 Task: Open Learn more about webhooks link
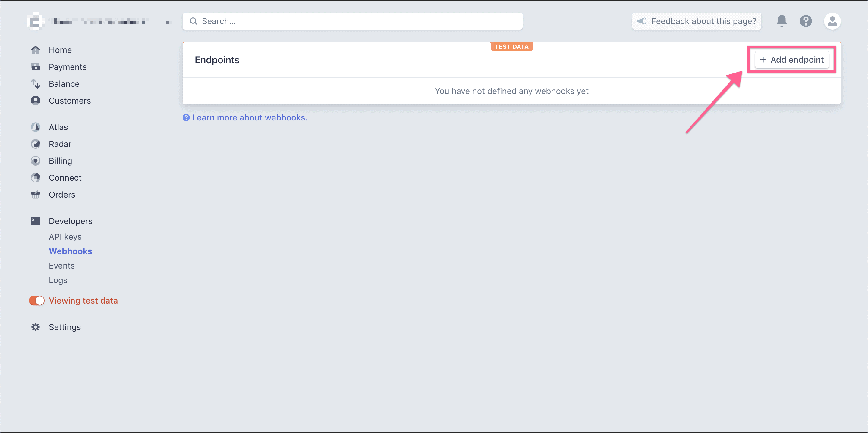click(250, 117)
